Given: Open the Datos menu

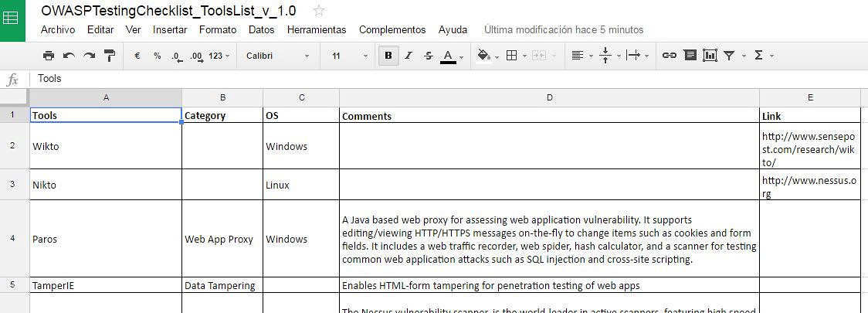Looking at the screenshot, I should [x=261, y=30].
